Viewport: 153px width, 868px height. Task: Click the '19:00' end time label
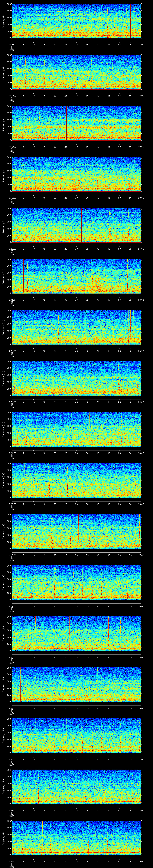click(141, 147)
